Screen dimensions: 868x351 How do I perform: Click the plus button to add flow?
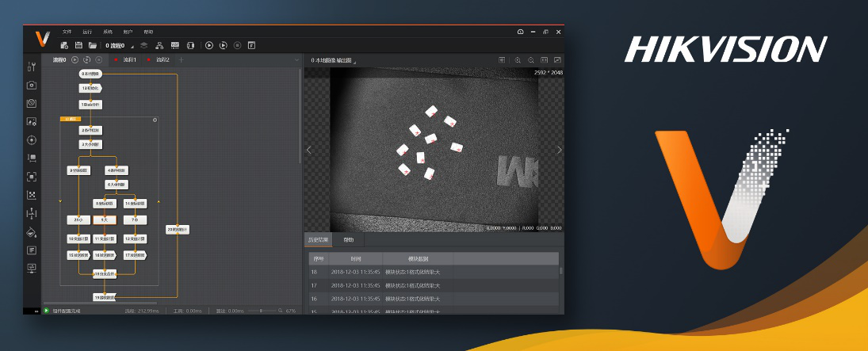181,59
